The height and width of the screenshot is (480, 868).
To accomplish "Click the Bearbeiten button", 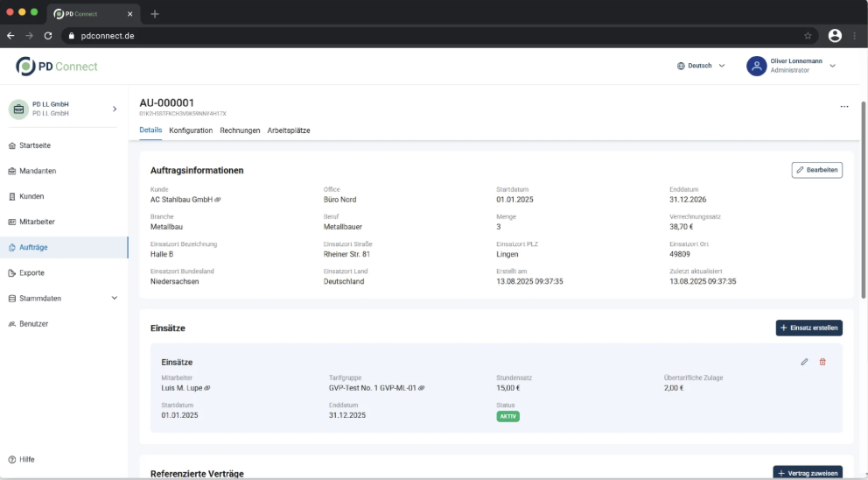I will (x=816, y=170).
